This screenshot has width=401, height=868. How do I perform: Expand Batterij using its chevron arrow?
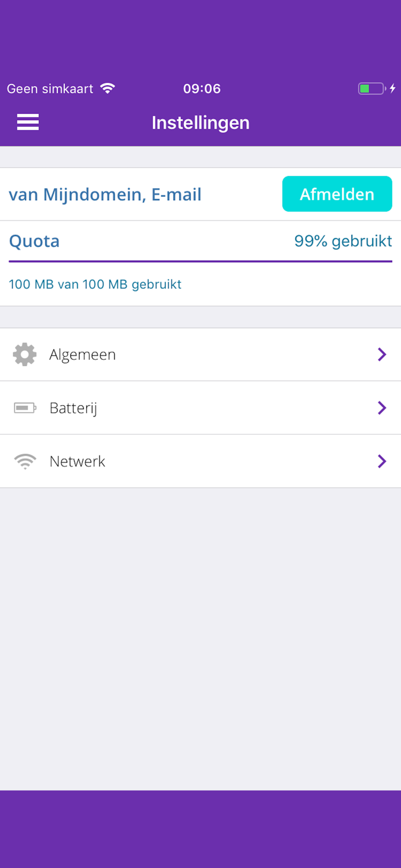click(382, 409)
